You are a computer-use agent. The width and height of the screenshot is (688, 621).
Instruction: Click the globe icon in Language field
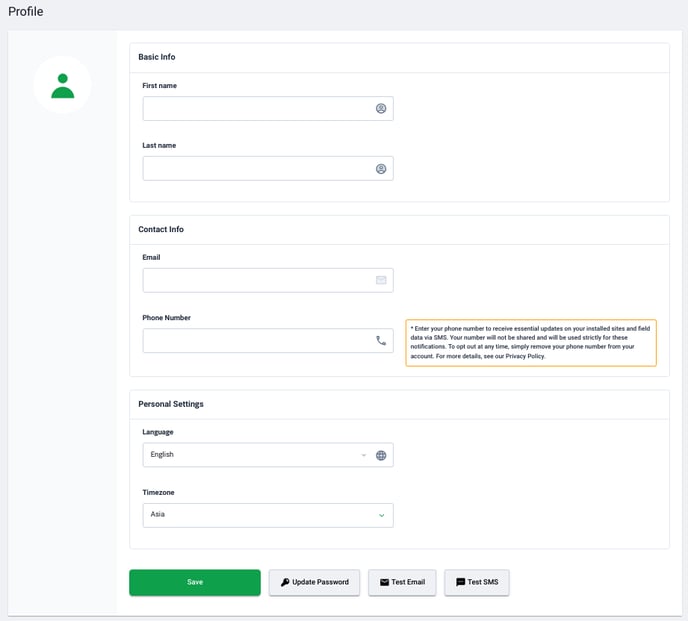pyautogui.click(x=381, y=455)
